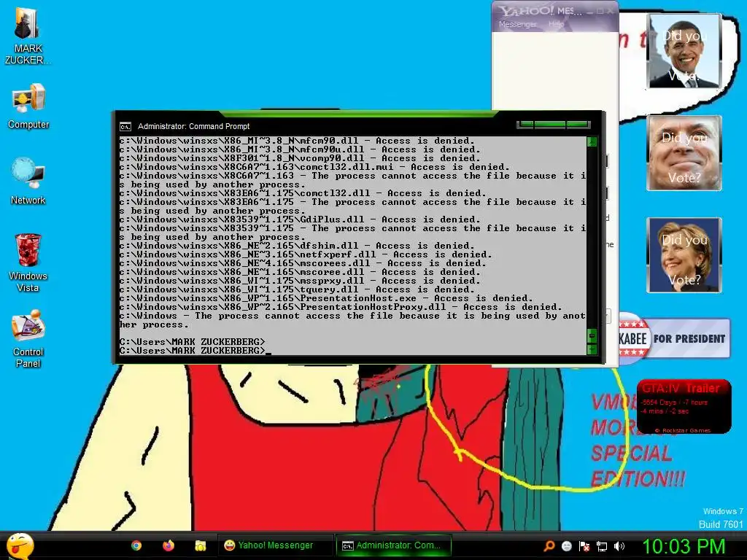This screenshot has height=560, width=747.
Task: Click the "C:\Users\MARK ZUCKERBERG>" prompt with cursor
Action: (196, 351)
